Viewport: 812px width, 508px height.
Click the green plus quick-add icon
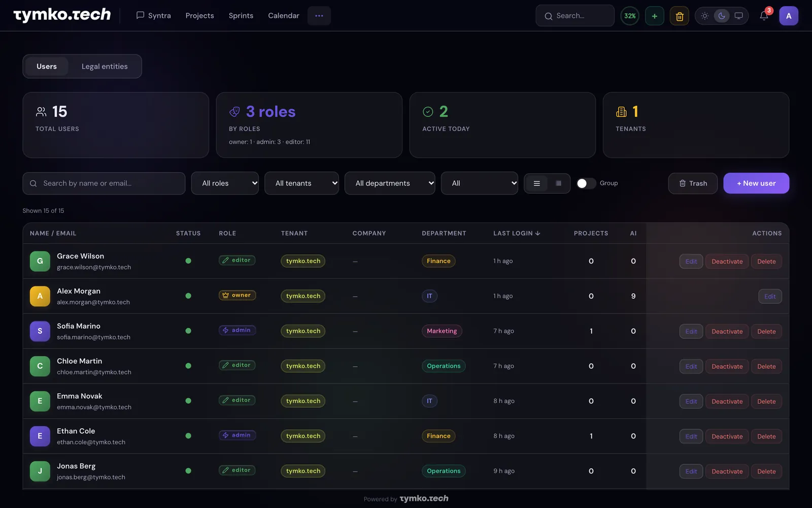[x=655, y=16]
